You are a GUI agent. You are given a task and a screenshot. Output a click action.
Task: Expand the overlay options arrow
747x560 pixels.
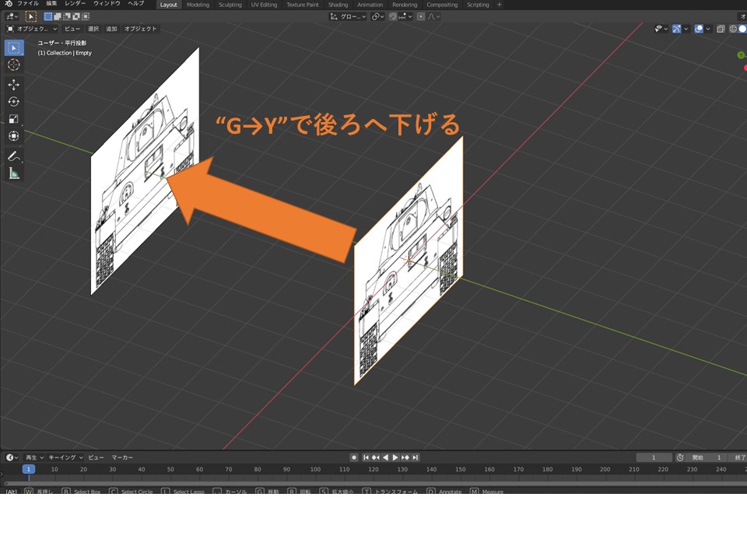point(708,29)
